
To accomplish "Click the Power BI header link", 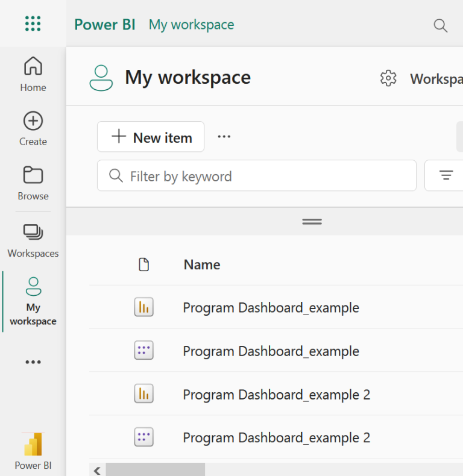I will (x=105, y=25).
